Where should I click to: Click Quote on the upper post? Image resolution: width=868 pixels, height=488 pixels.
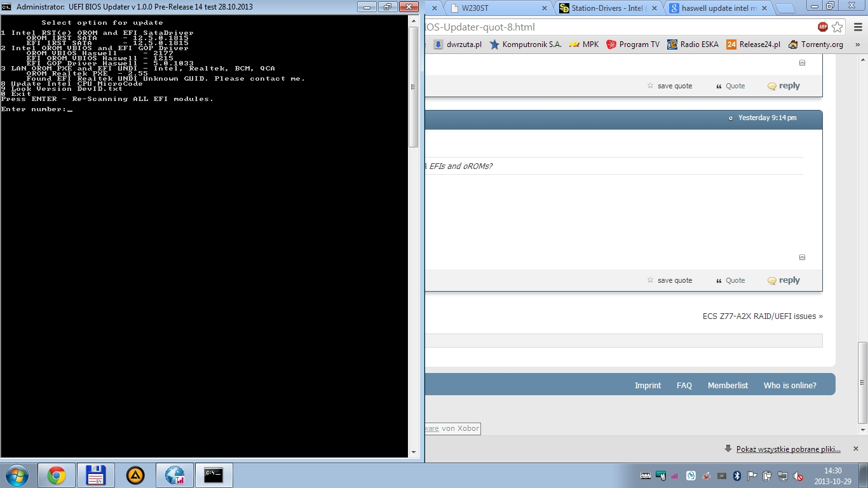730,86
